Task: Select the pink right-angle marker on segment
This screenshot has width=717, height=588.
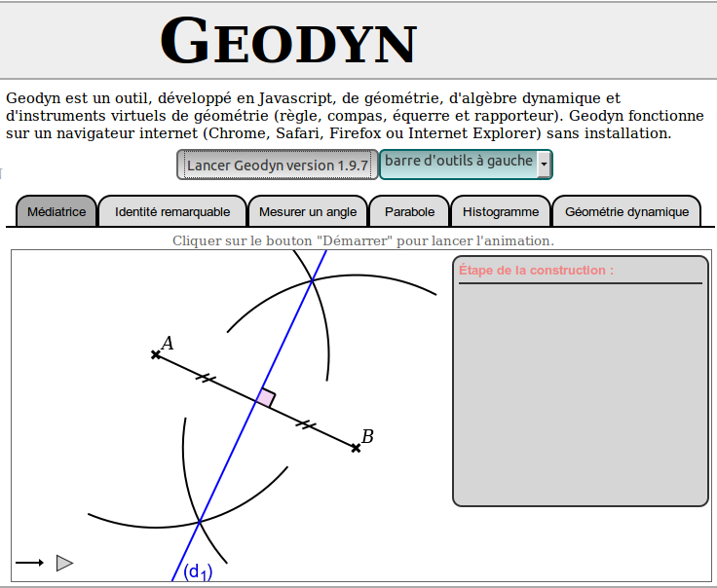Action: (x=266, y=398)
